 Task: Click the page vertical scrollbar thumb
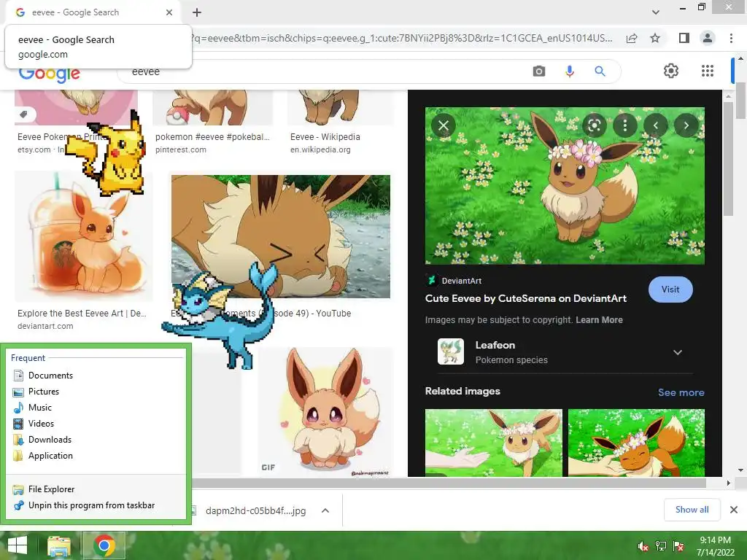[740, 101]
